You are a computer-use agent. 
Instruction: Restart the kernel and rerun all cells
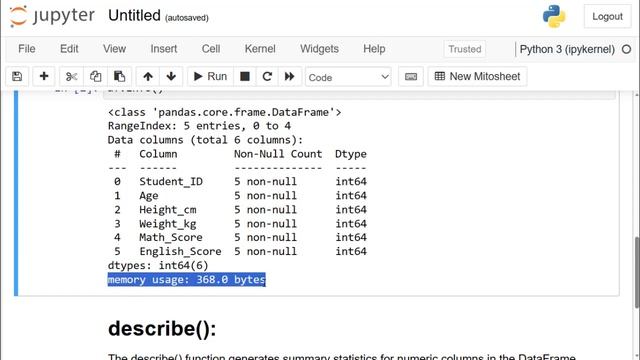(x=290, y=76)
